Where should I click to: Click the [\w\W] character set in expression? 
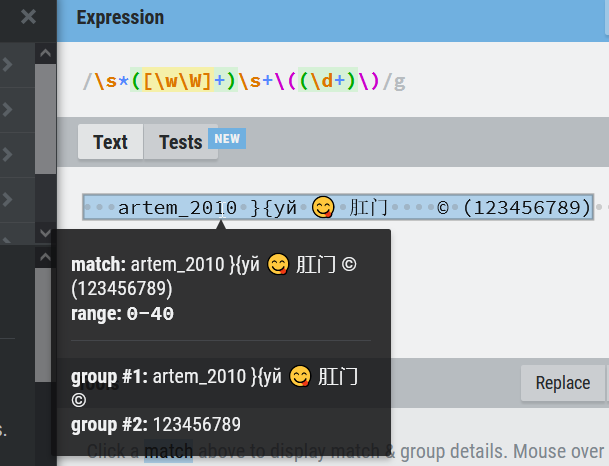pyautogui.click(x=178, y=81)
